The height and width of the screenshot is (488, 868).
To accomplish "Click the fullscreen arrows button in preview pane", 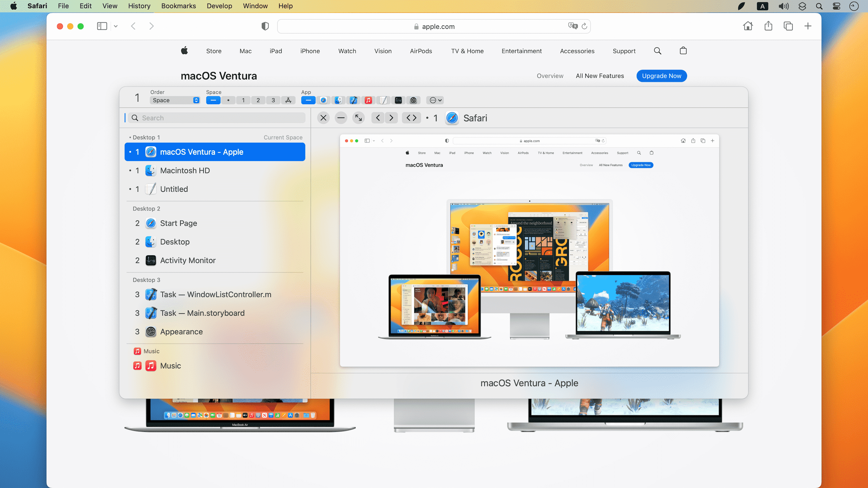I will [x=358, y=118].
